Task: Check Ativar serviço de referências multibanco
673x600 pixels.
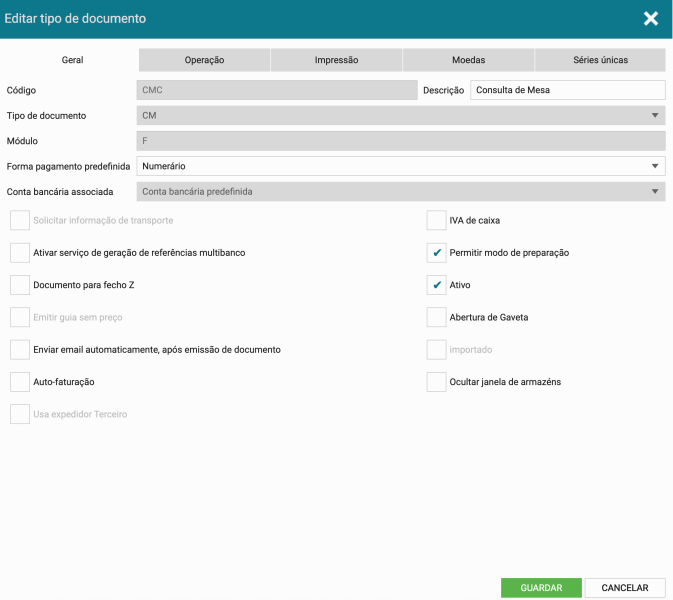Action: click(20, 253)
